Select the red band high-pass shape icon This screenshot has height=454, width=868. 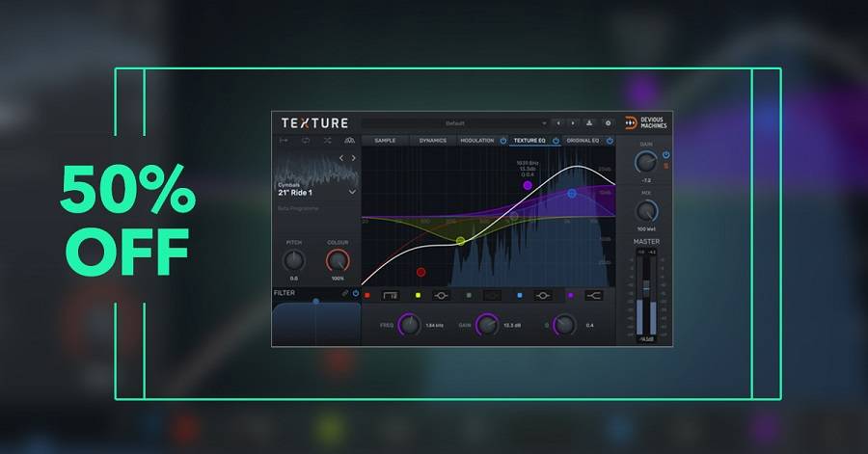click(x=391, y=295)
